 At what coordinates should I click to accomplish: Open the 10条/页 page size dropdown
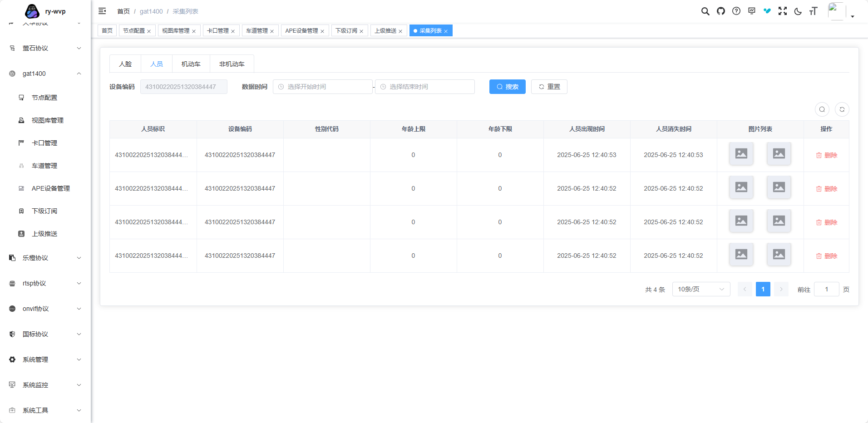pyautogui.click(x=700, y=289)
